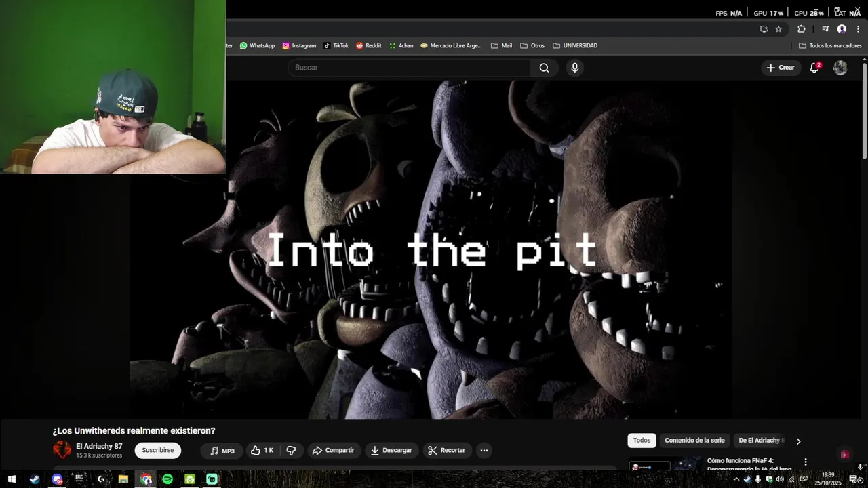Image resolution: width=868 pixels, height=488 pixels.
Task: Open the Chrome profile avatar
Action: (x=842, y=29)
